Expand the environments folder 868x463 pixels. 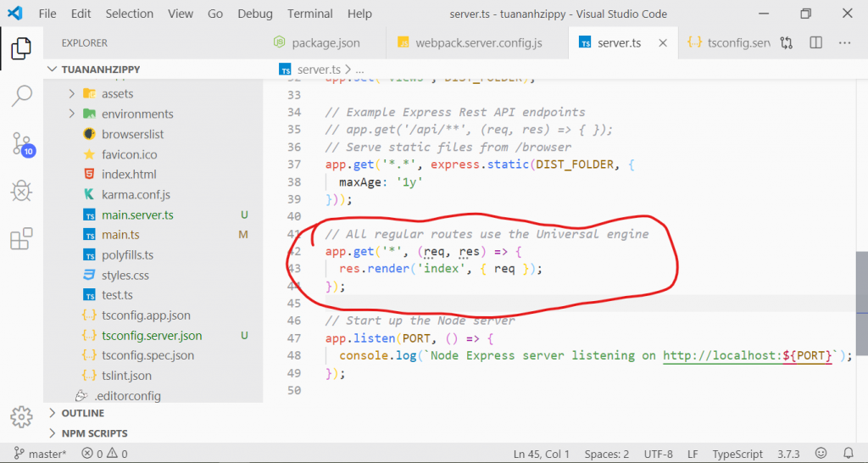tap(72, 114)
